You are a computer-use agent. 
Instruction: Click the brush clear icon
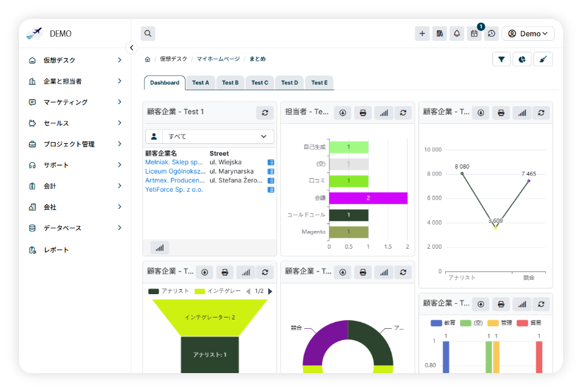[543, 59]
